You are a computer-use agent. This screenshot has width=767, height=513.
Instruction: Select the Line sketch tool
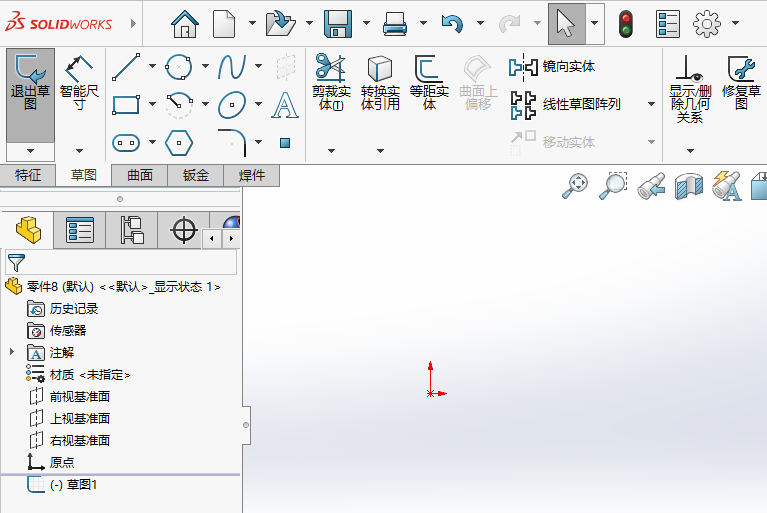tap(126, 67)
